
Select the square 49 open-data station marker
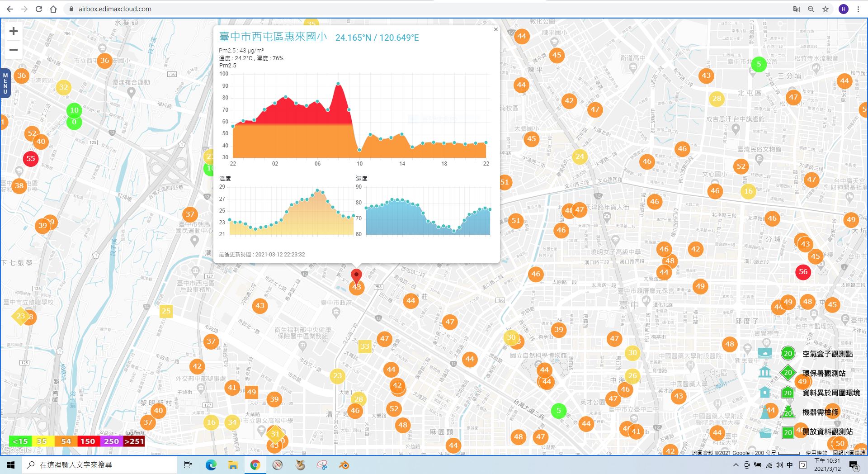pyautogui.click(x=252, y=392)
